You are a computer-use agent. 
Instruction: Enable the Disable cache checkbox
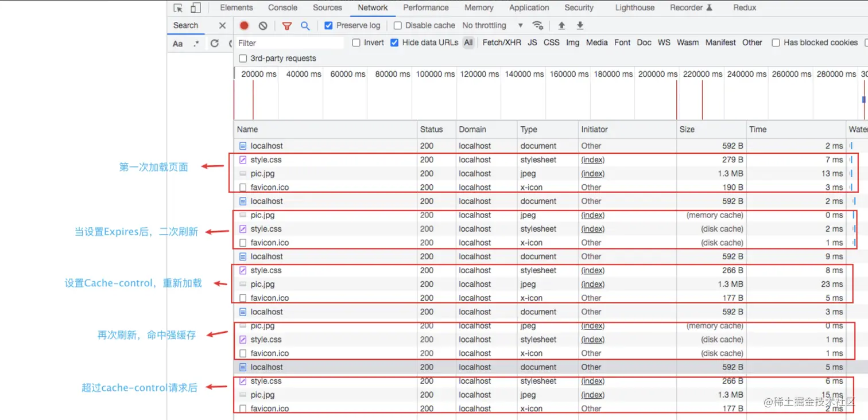[x=397, y=25]
